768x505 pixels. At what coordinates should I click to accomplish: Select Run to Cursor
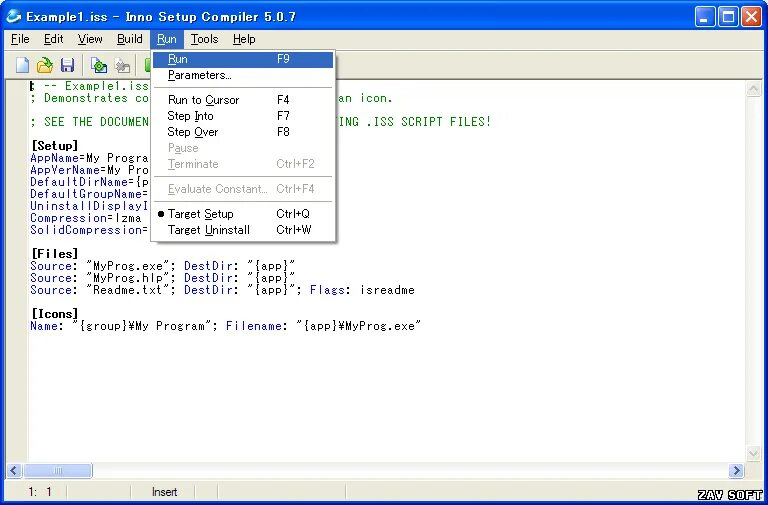coord(243,100)
